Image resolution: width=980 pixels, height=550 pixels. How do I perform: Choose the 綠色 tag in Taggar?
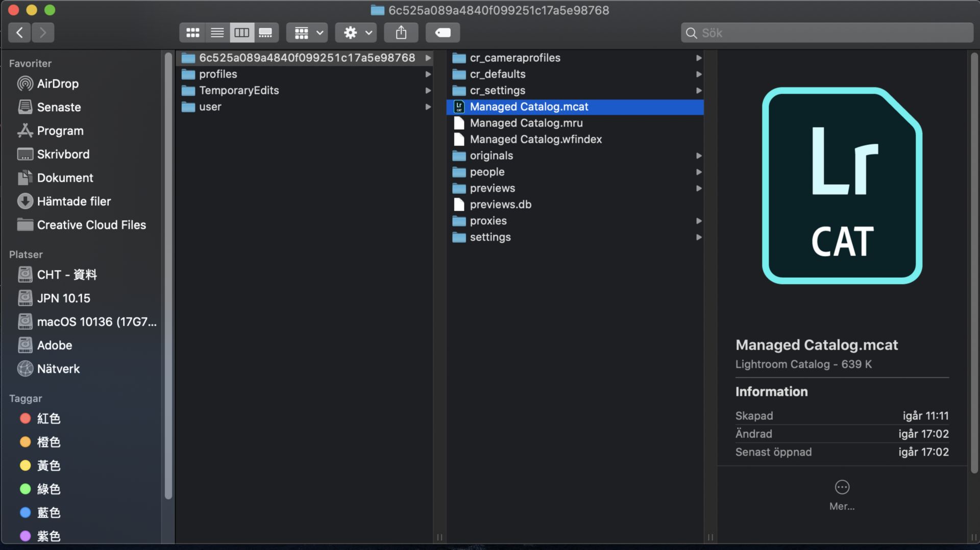49,489
